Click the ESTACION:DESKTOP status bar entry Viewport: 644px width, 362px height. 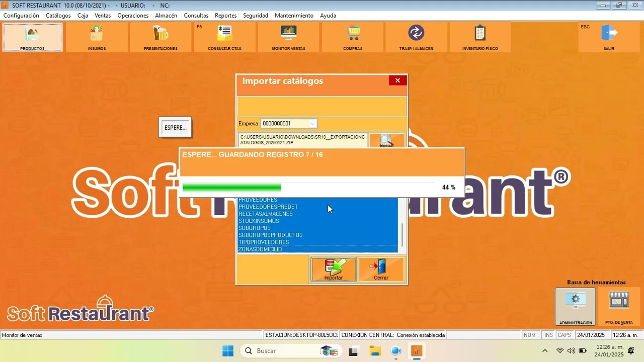coord(301,335)
